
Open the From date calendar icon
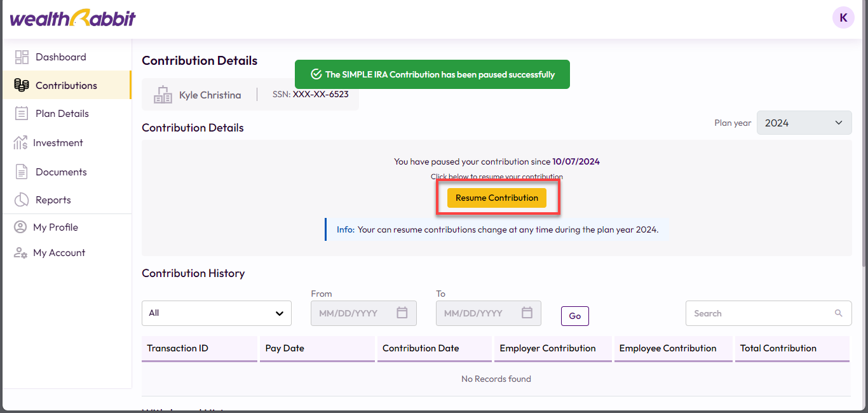[x=402, y=313]
